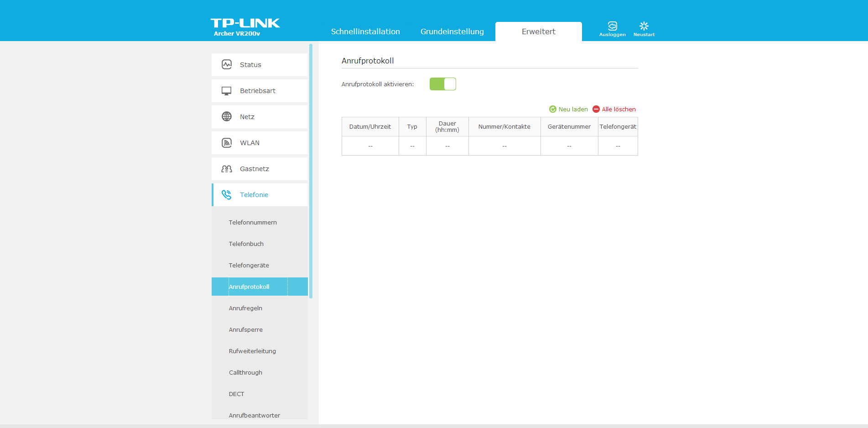Image resolution: width=868 pixels, height=428 pixels.
Task: Disable the Anrufprotokoll aktivieren switch
Action: [x=442, y=84]
